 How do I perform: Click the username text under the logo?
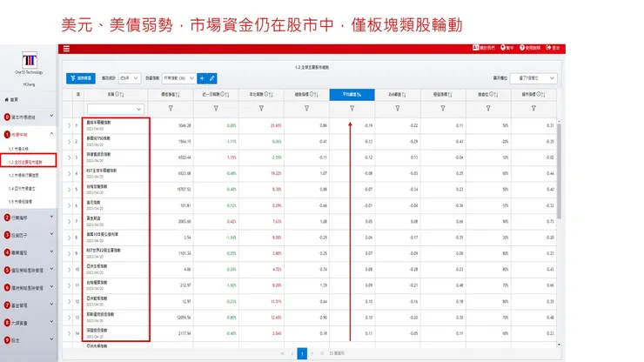[29, 84]
